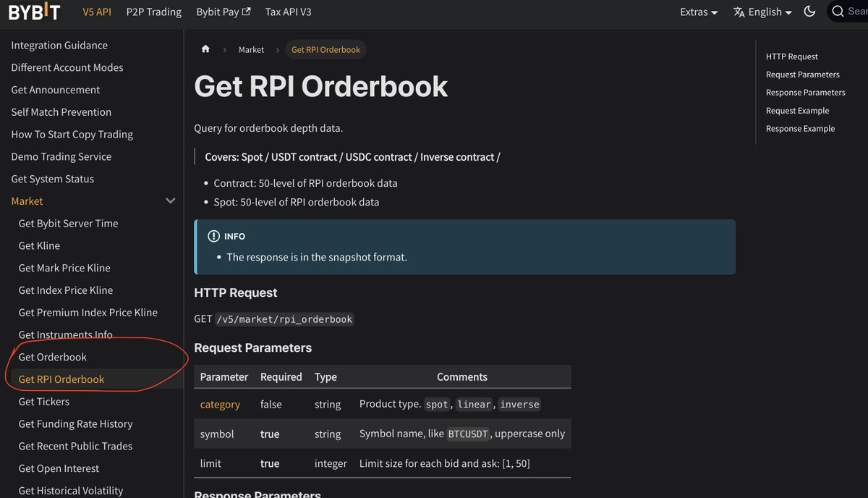This screenshot has width=868, height=498.
Task: Jump to HTTP Request section
Action: pyautogui.click(x=792, y=56)
